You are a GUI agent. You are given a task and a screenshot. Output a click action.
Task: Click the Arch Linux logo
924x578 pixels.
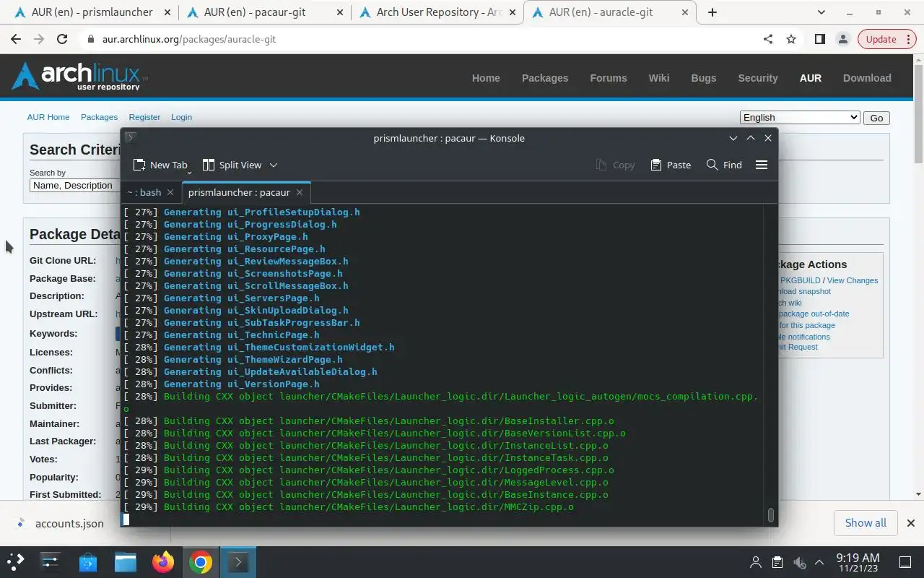coord(79,76)
